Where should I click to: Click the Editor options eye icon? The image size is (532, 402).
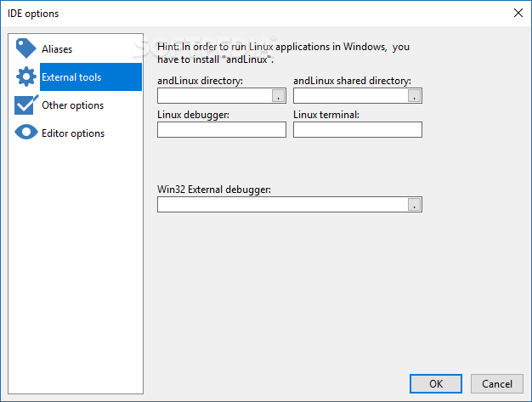(26, 133)
